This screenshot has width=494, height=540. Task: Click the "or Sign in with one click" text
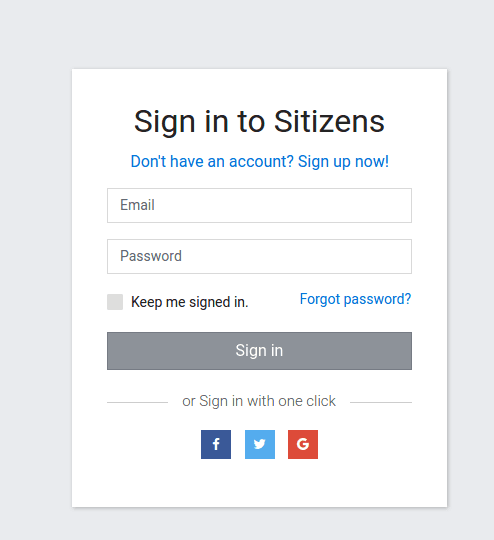(259, 401)
